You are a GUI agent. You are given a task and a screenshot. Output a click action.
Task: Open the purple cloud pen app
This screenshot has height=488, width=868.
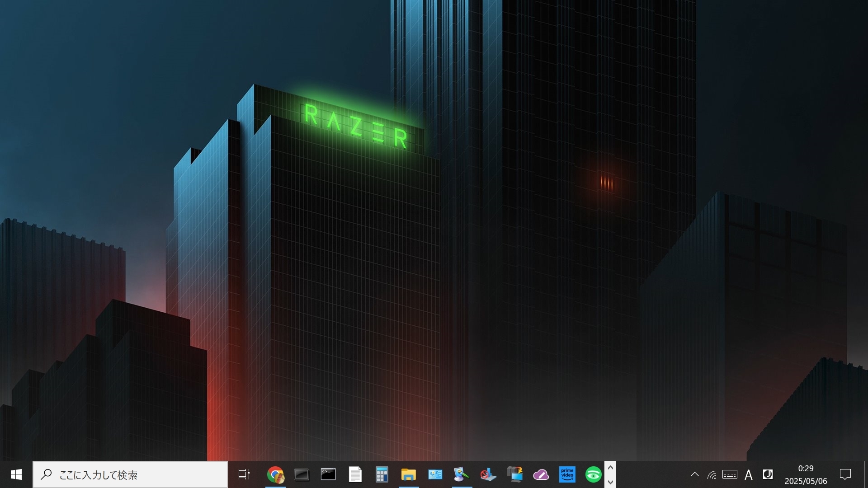click(x=541, y=474)
